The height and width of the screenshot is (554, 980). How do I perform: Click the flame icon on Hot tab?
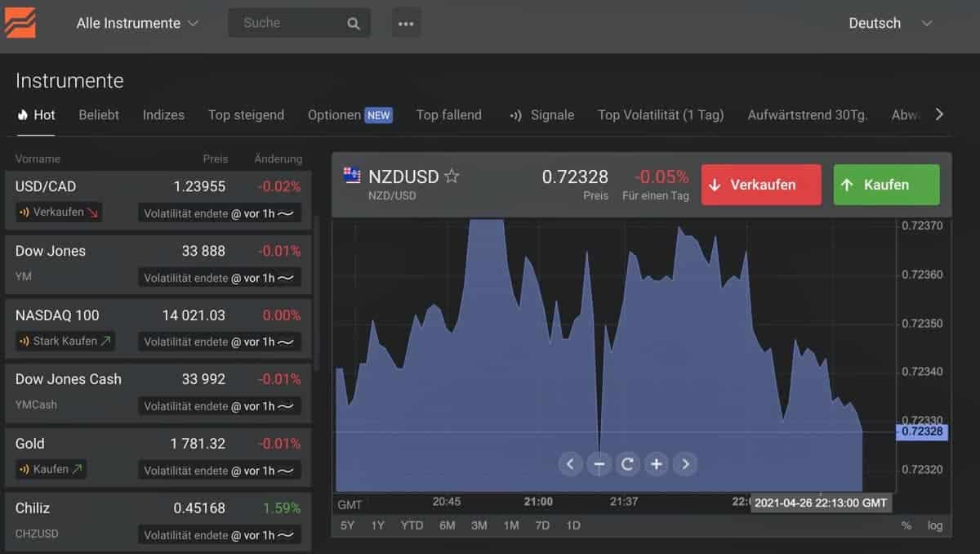tap(23, 115)
